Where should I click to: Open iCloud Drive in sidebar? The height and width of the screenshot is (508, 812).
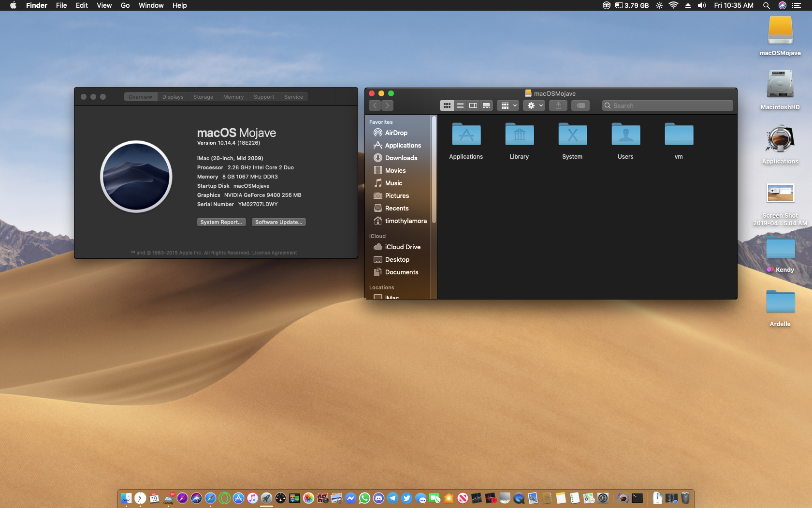point(398,247)
